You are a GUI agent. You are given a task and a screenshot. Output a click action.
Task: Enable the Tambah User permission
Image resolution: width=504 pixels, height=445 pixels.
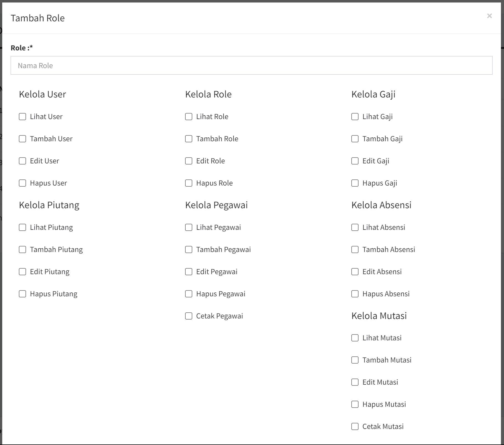point(22,139)
